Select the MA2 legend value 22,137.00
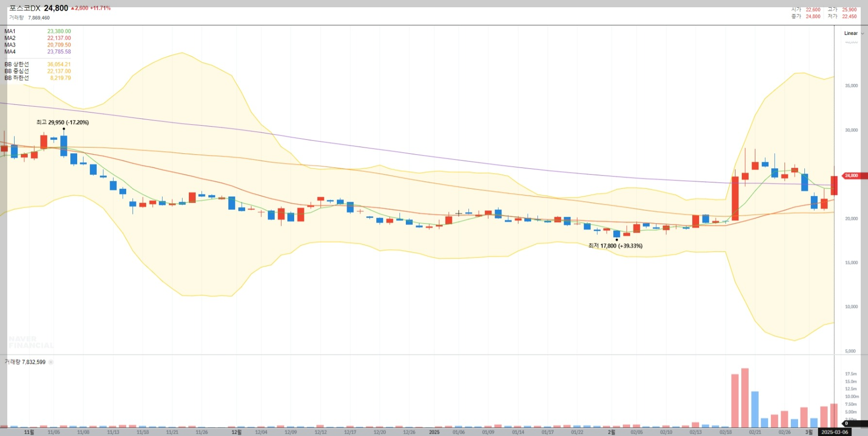The height and width of the screenshot is (436, 868). tap(59, 38)
